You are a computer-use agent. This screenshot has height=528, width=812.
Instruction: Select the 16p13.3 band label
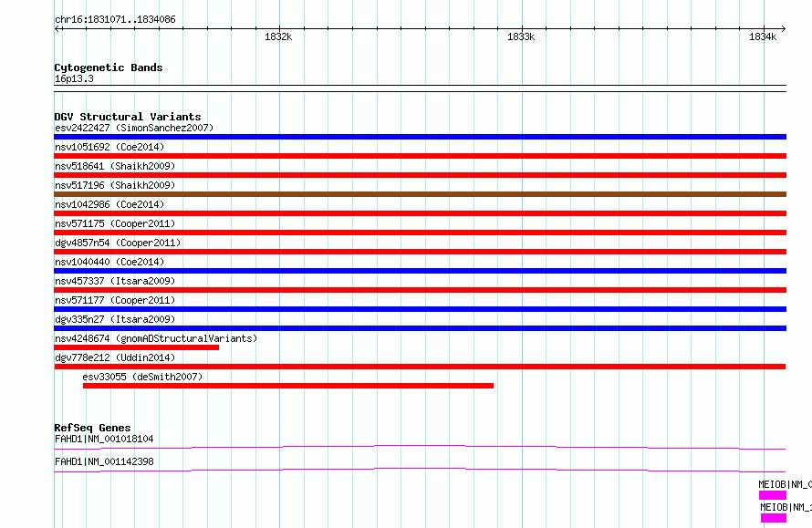coord(74,78)
